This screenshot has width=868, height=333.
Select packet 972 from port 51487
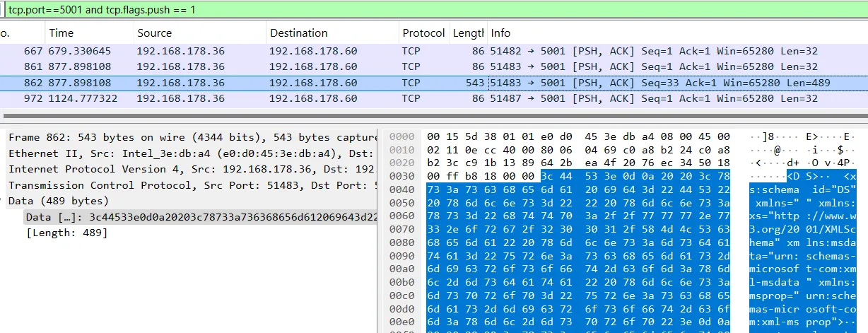283,98
